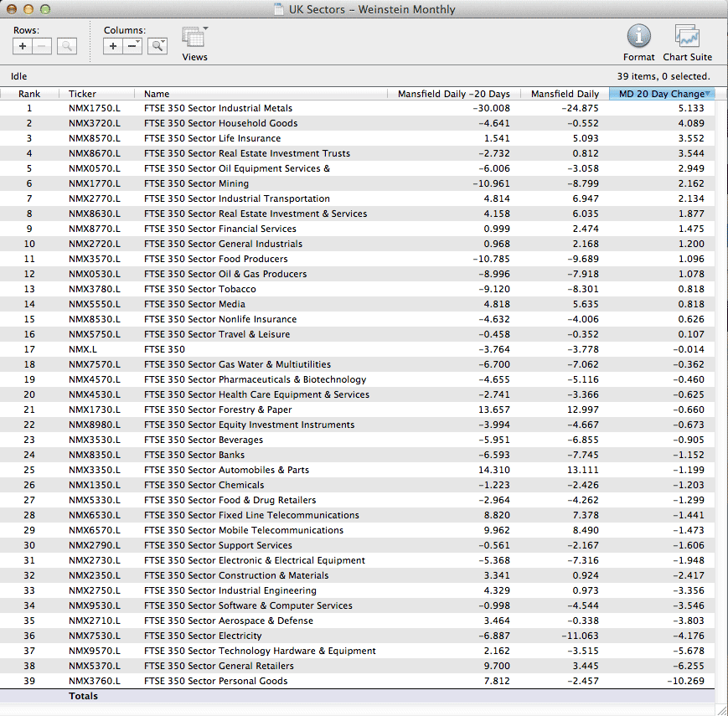Select the FTSE 350 Sector Tobacco row
This screenshot has width=728, height=716.
click(199, 289)
